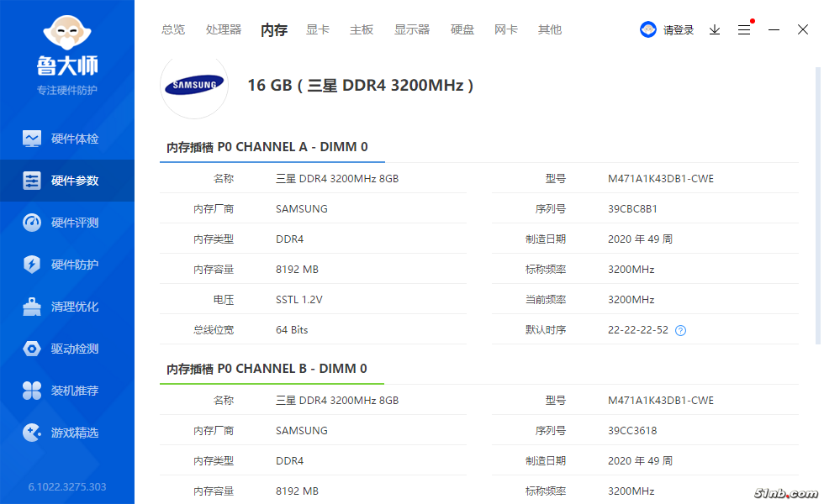Viewport: 824px width, 504px height.
Task: Open 驱动检测 from the sidebar
Action: tap(67, 349)
